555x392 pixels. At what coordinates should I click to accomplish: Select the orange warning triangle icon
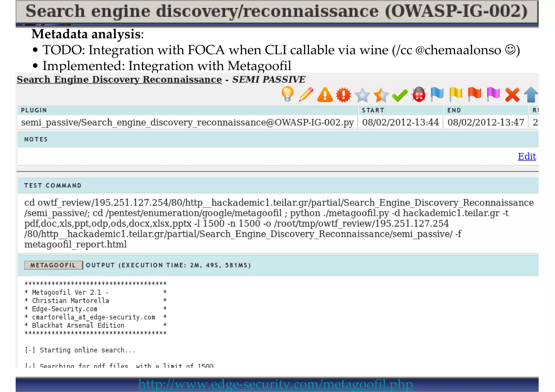click(325, 95)
